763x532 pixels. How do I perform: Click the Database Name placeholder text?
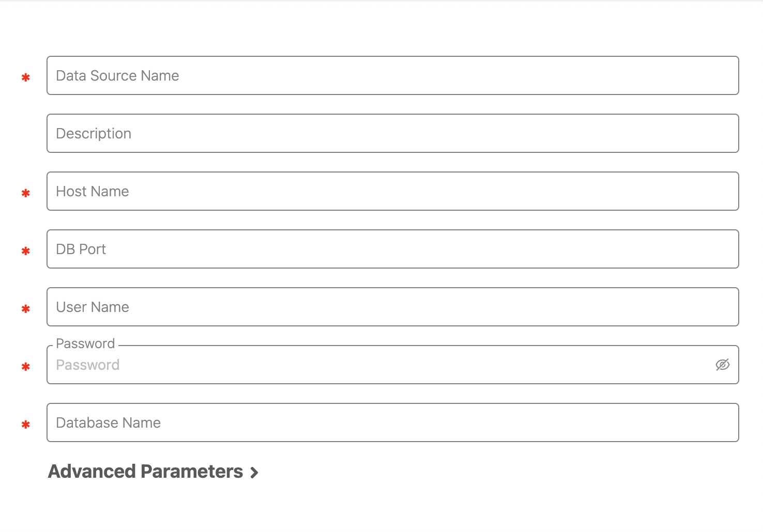(x=108, y=423)
